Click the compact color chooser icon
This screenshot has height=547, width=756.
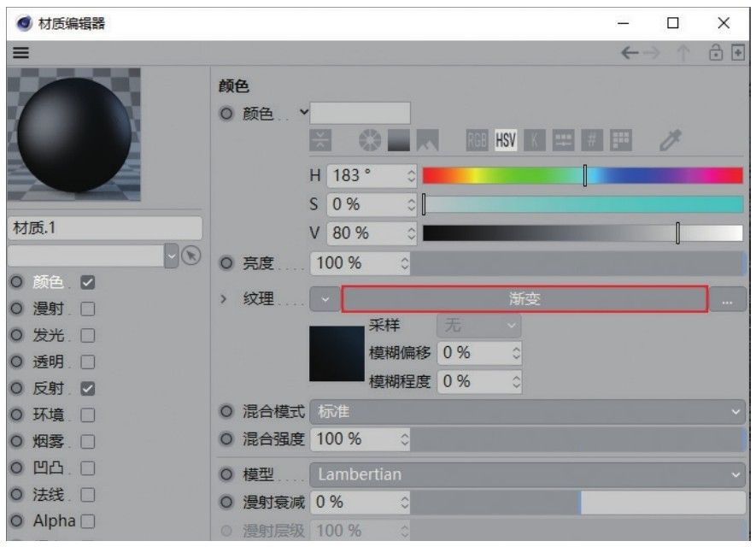click(320, 140)
